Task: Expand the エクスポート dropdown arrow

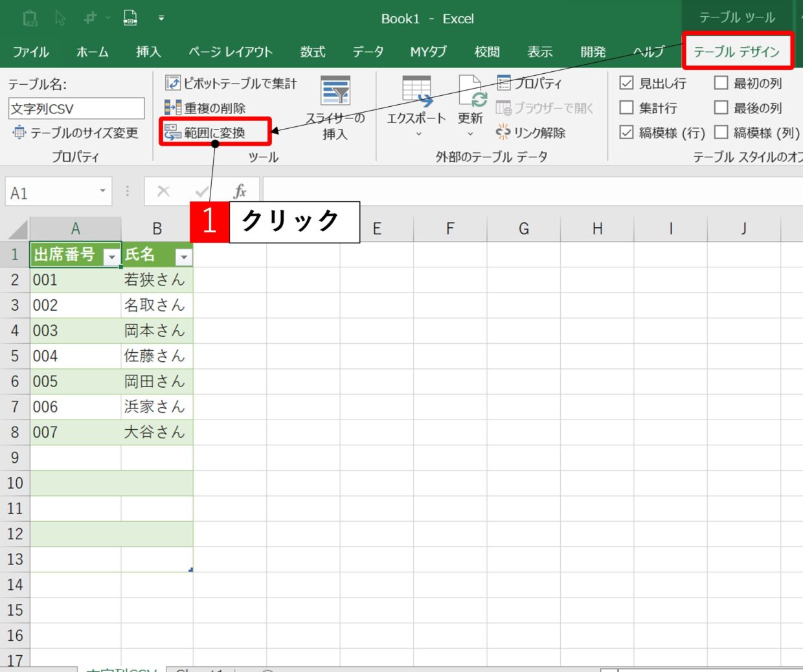Action: tap(418, 134)
